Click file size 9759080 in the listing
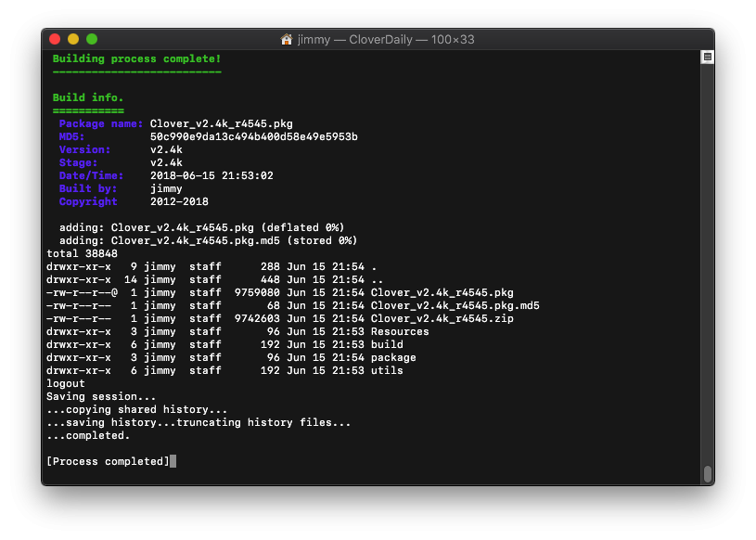This screenshot has width=756, height=540. (257, 292)
